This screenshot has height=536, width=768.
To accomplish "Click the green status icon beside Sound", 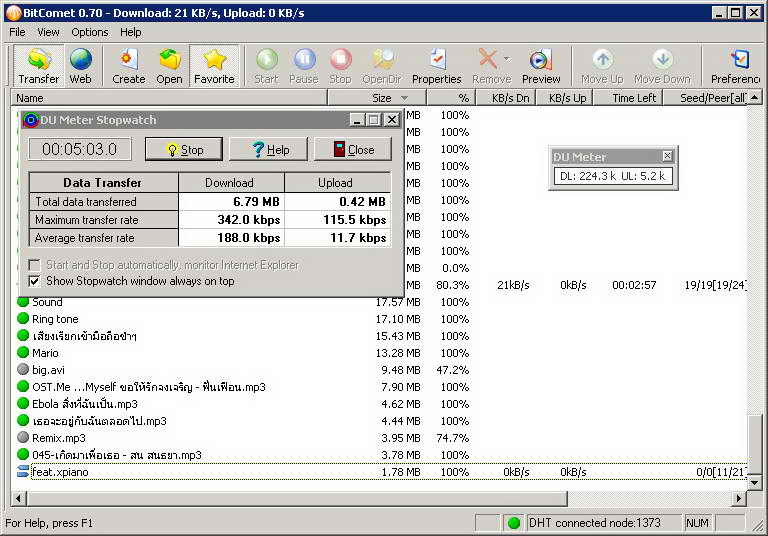I will coord(23,302).
